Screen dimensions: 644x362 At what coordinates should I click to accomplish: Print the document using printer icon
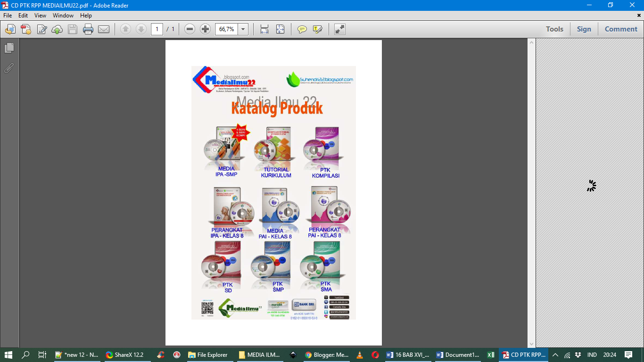(88, 29)
